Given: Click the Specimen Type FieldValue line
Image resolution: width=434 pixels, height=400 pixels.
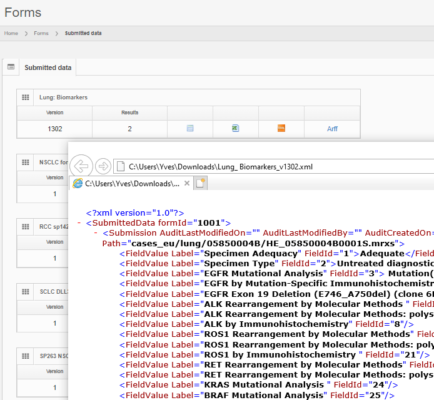Looking at the screenshot, I should (277, 264).
